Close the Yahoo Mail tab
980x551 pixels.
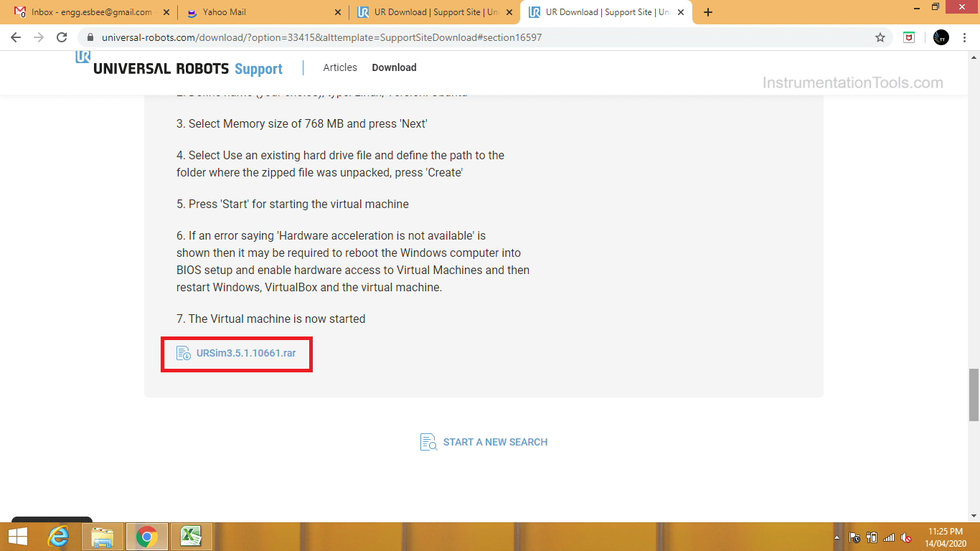[338, 12]
